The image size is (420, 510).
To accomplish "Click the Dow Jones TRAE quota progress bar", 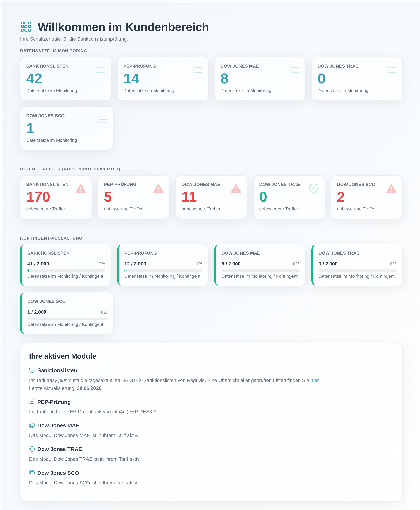I will pos(358,270).
